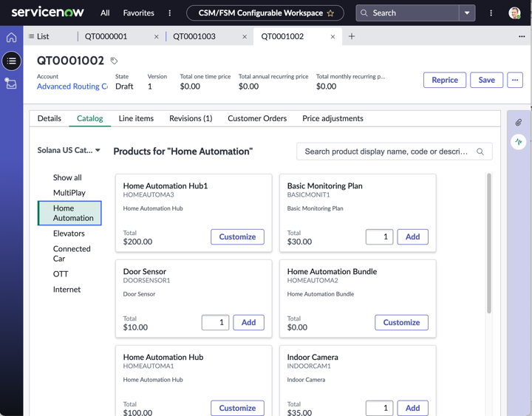532x416 pixels.
Task: Open the inbox icon in sidebar
Action: 11,83
